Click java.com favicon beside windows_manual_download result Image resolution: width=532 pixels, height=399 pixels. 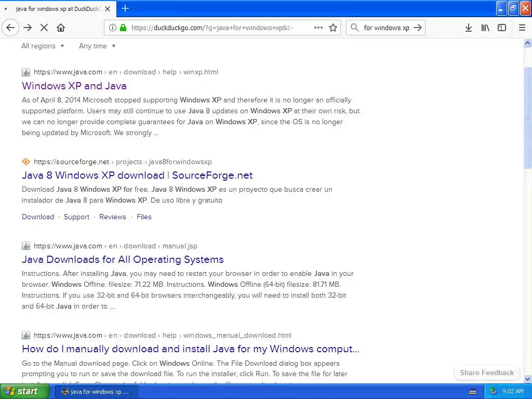26,335
